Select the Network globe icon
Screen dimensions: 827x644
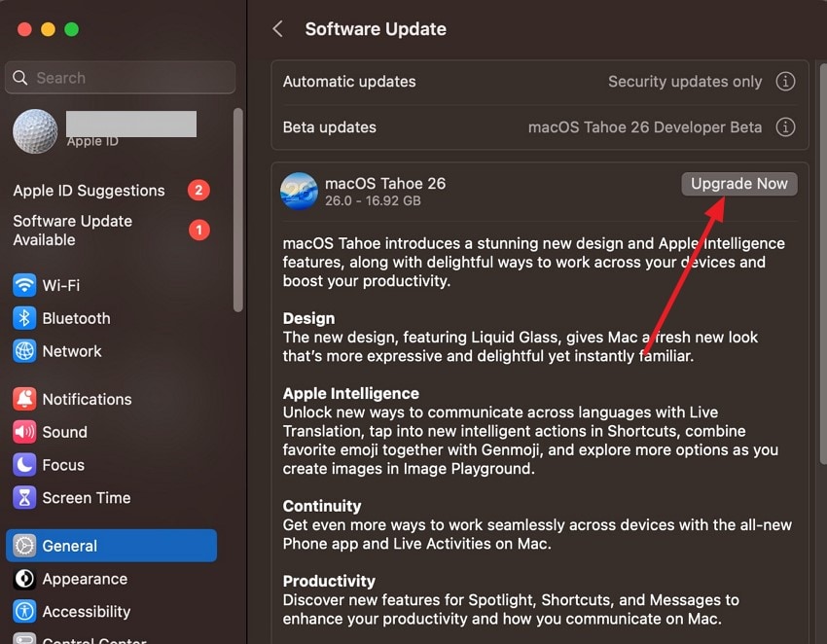(x=24, y=351)
